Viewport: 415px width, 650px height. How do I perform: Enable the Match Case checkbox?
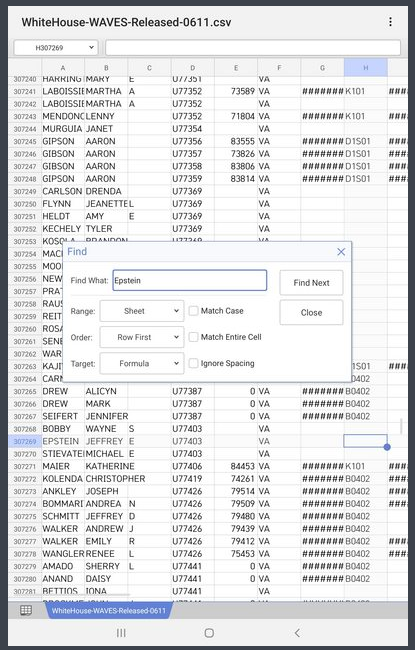pos(193,311)
